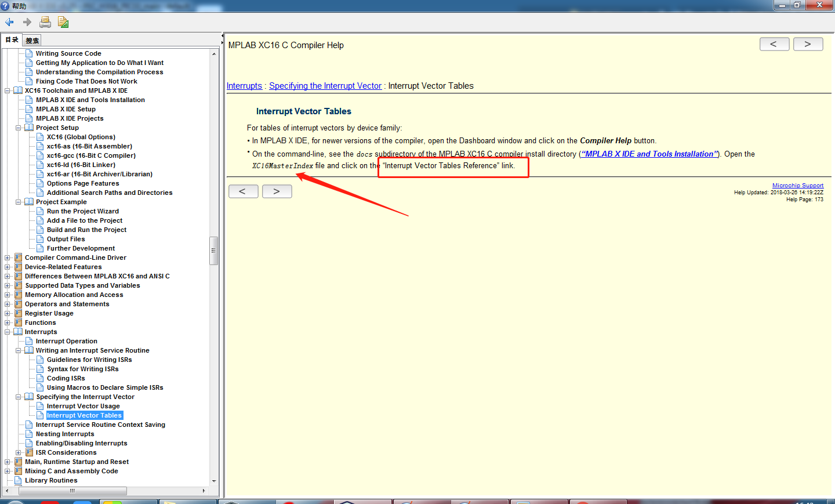This screenshot has width=835, height=504.
Task: Select Interrupt Vector Tables tree item
Action: (x=85, y=415)
